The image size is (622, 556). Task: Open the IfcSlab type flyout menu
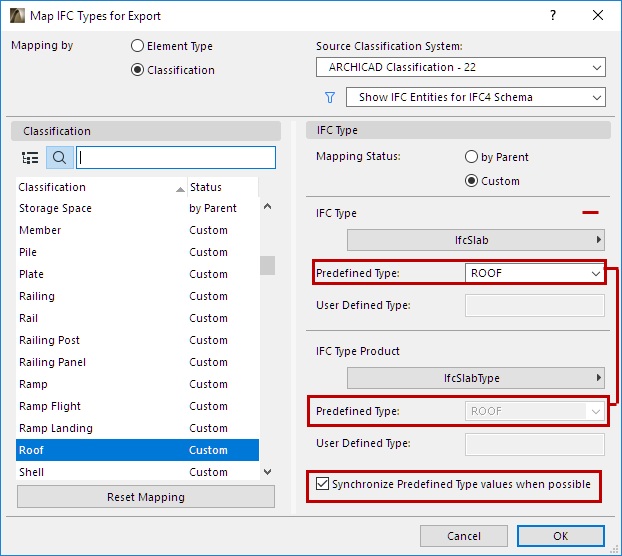(x=476, y=240)
